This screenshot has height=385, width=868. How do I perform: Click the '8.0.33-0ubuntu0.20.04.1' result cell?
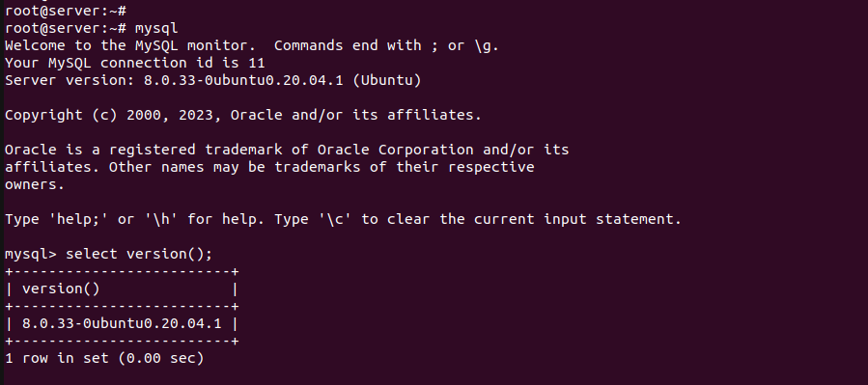click(122, 323)
